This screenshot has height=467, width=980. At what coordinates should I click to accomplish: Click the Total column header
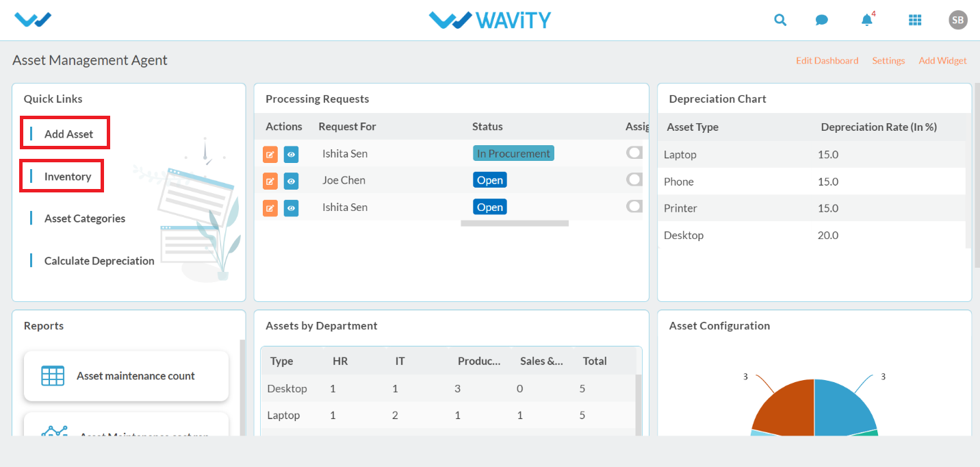coord(595,361)
